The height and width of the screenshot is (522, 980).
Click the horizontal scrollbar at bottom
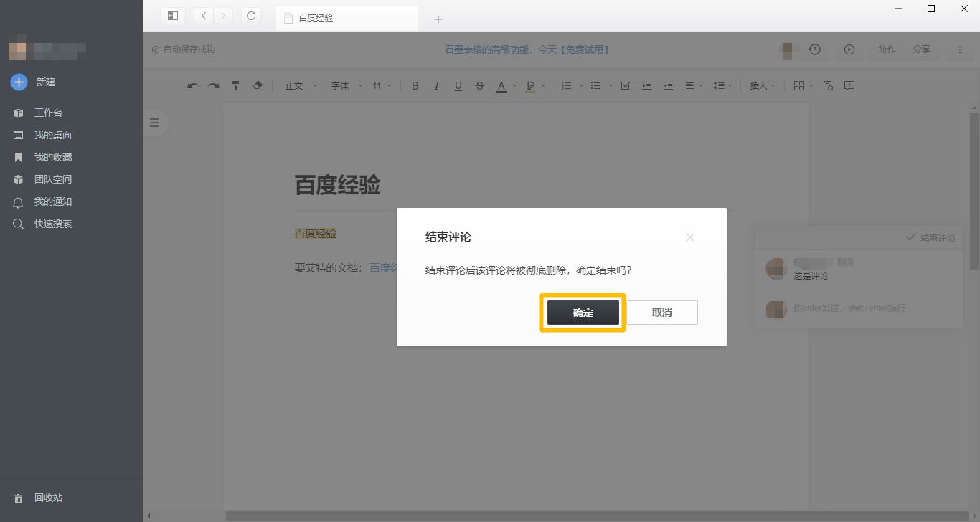pos(597,516)
